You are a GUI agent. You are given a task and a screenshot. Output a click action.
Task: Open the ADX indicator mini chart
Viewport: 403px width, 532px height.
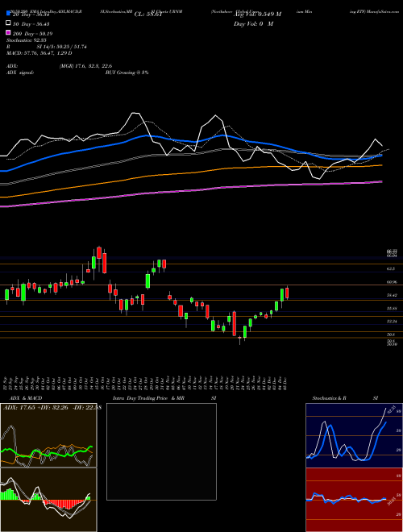click(x=48, y=435)
